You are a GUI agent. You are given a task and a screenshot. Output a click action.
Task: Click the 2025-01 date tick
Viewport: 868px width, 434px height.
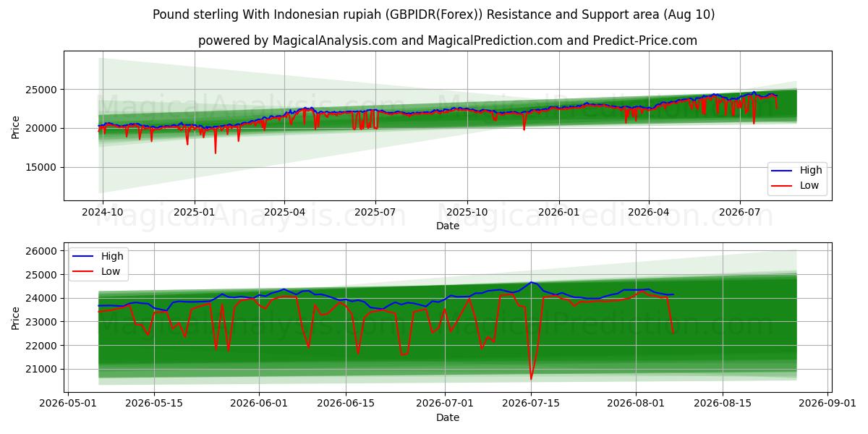(x=194, y=212)
